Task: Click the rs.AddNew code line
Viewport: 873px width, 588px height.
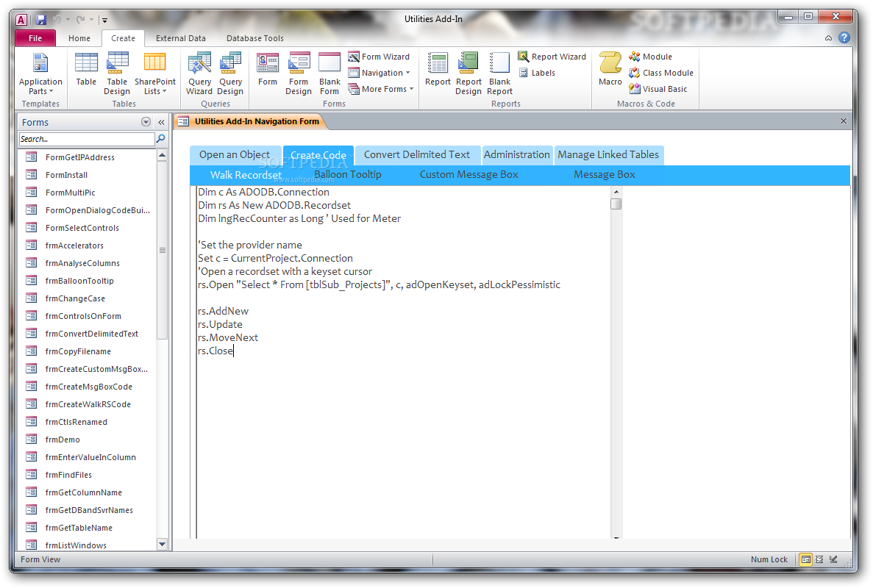Action: click(223, 311)
